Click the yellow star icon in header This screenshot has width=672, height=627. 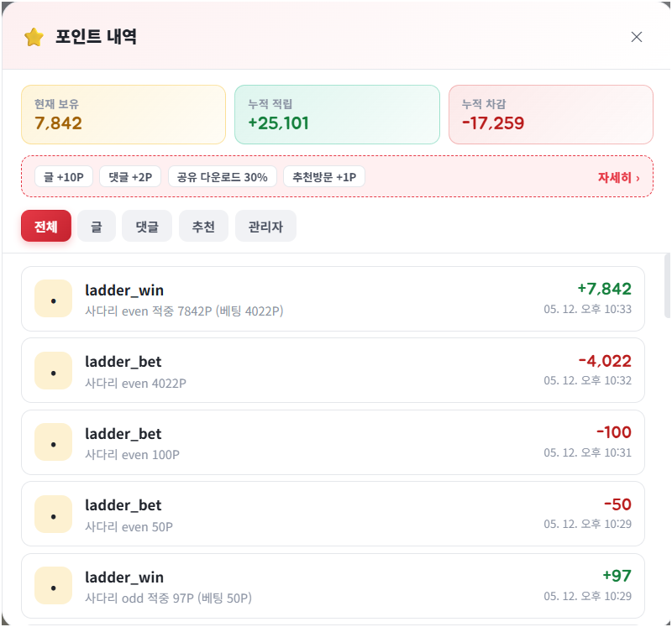34,37
